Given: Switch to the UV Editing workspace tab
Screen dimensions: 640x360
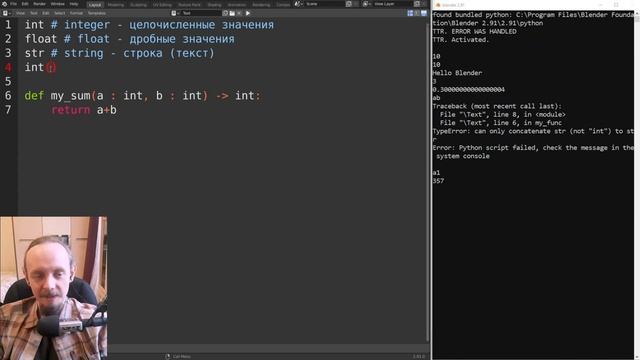Looking at the screenshot, I should 162,4.
